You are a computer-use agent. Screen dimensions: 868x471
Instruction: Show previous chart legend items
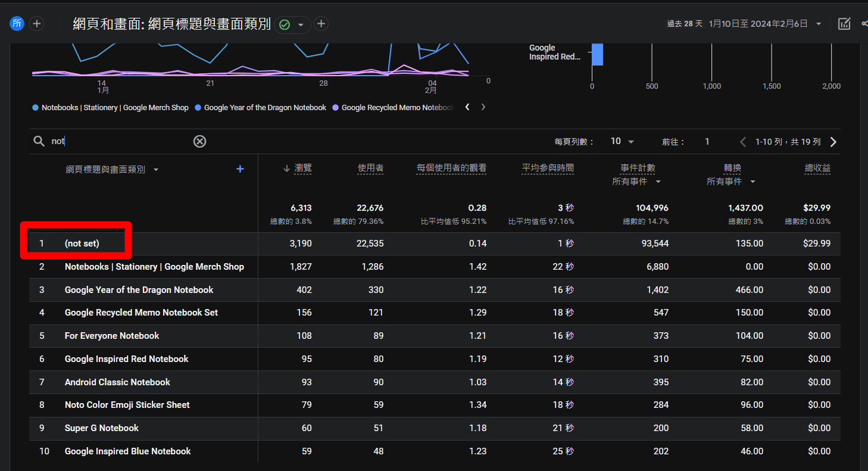click(467, 107)
